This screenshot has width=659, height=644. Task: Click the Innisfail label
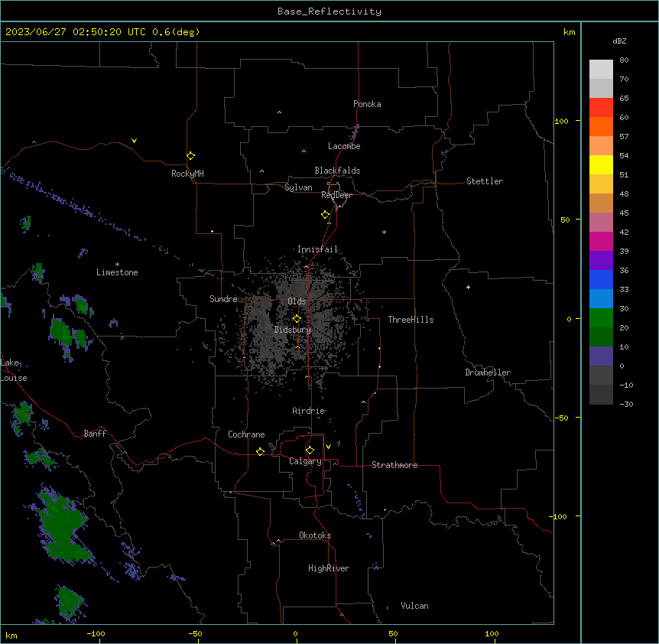coord(317,249)
